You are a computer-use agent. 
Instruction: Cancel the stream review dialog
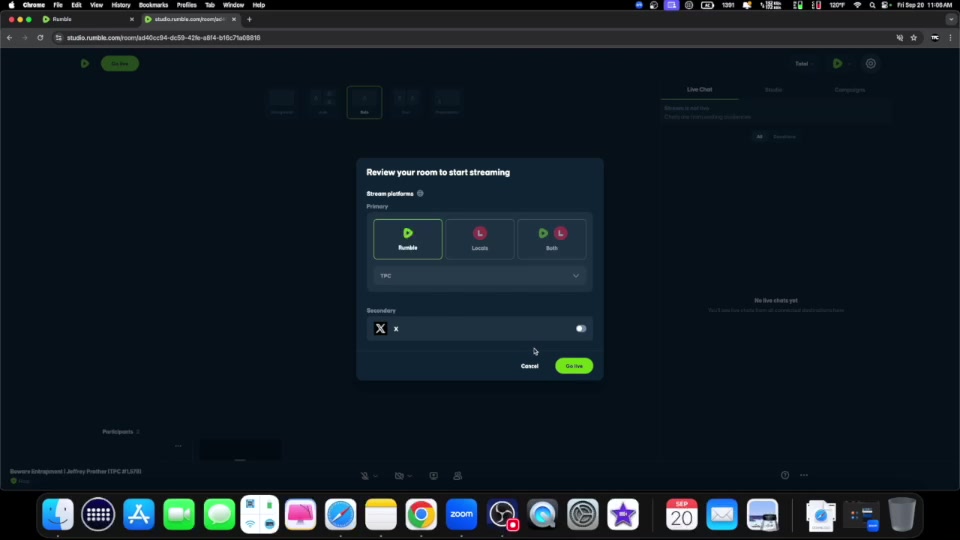coord(529,366)
